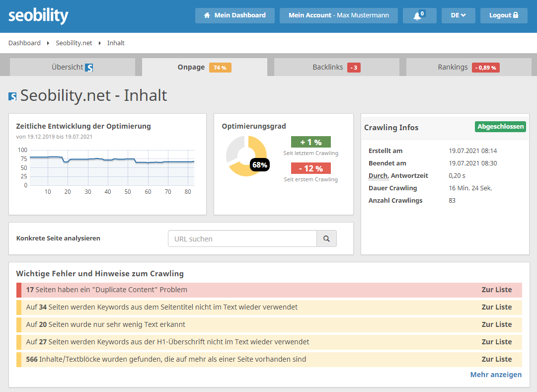The image size is (537, 392).
Task: Switch to the Übersicht tab
Action: 72,67
